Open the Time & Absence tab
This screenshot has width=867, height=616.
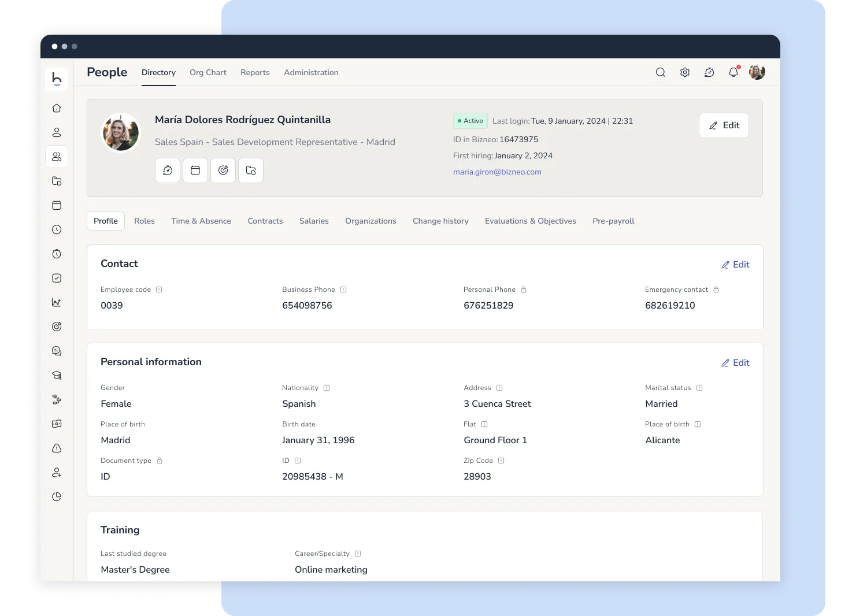point(201,221)
